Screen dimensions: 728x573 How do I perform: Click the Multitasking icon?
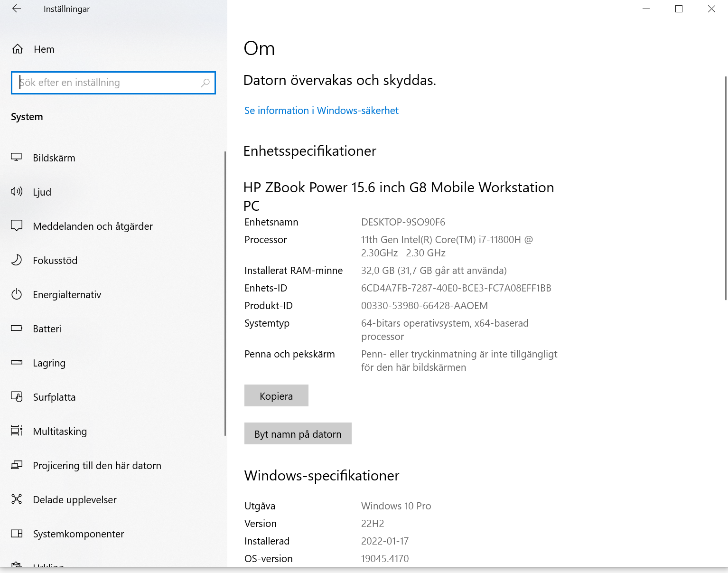[x=17, y=431]
